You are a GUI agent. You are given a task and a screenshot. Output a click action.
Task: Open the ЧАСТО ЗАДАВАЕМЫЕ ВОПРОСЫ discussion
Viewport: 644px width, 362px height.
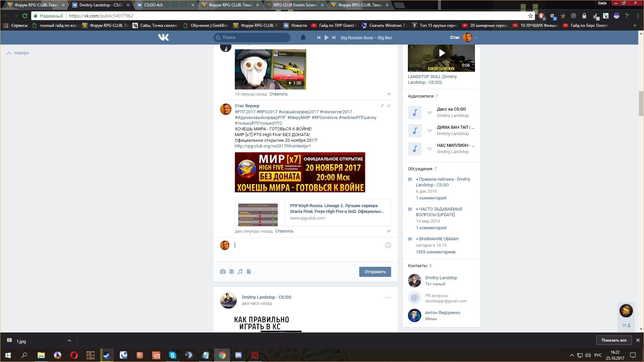click(x=439, y=212)
